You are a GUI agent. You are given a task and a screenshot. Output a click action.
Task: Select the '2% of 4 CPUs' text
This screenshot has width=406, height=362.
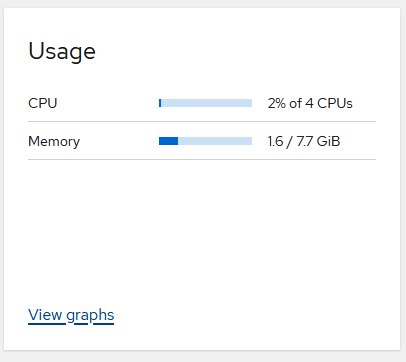[x=310, y=103]
